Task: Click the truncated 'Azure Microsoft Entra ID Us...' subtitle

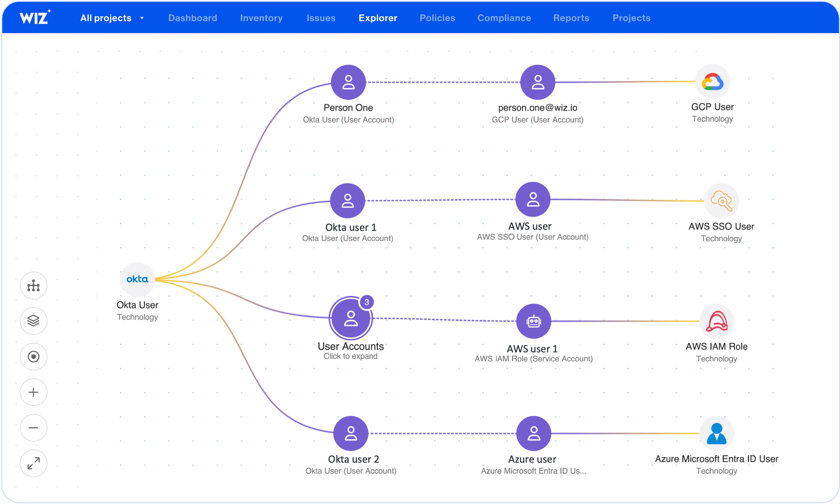Action: (x=533, y=471)
